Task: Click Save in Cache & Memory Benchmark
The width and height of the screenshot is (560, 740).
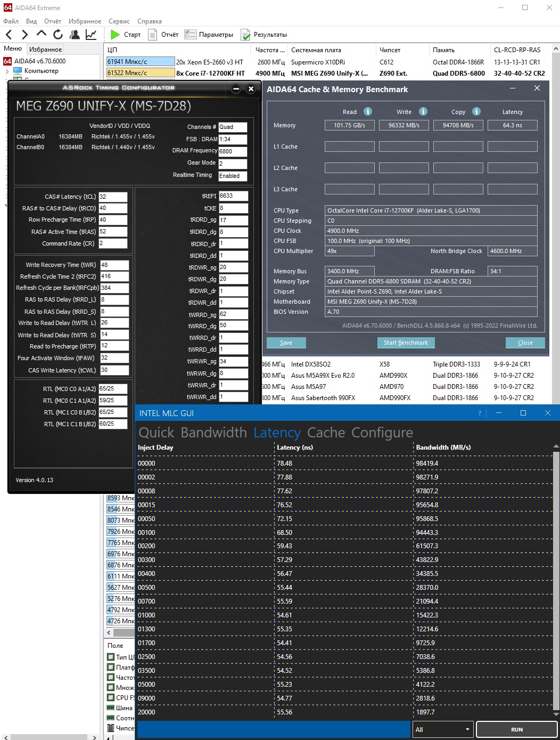Action: [x=286, y=343]
